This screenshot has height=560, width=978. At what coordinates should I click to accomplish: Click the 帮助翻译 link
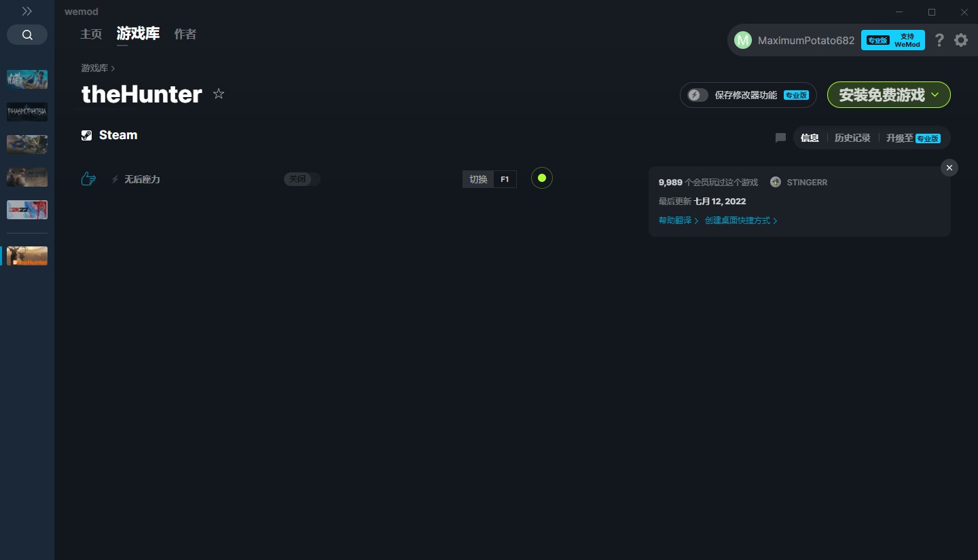[x=678, y=221]
